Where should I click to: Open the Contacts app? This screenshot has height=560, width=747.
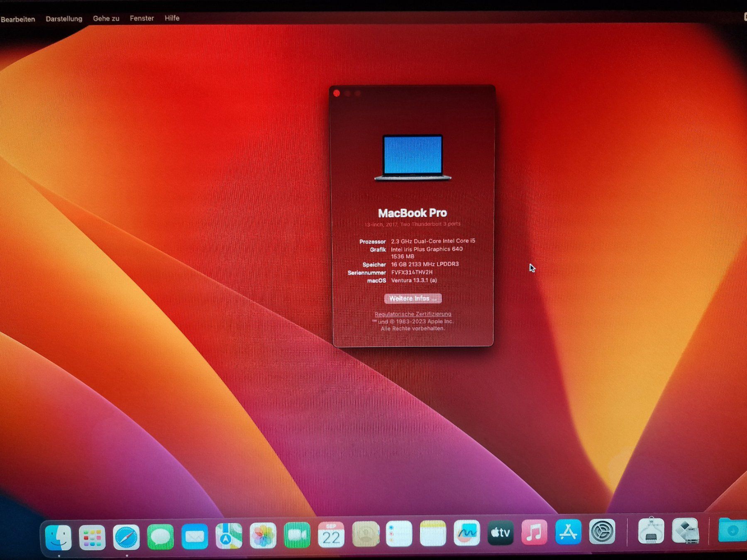pos(365,534)
